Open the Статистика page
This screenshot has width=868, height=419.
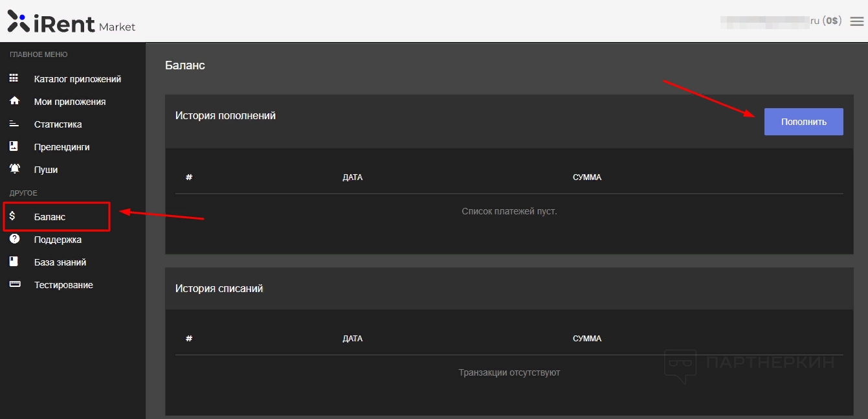(58, 124)
